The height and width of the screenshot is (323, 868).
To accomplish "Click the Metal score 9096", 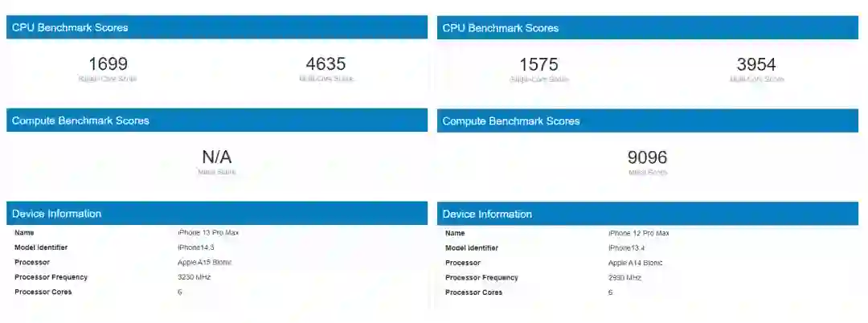I will pos(648,157).
